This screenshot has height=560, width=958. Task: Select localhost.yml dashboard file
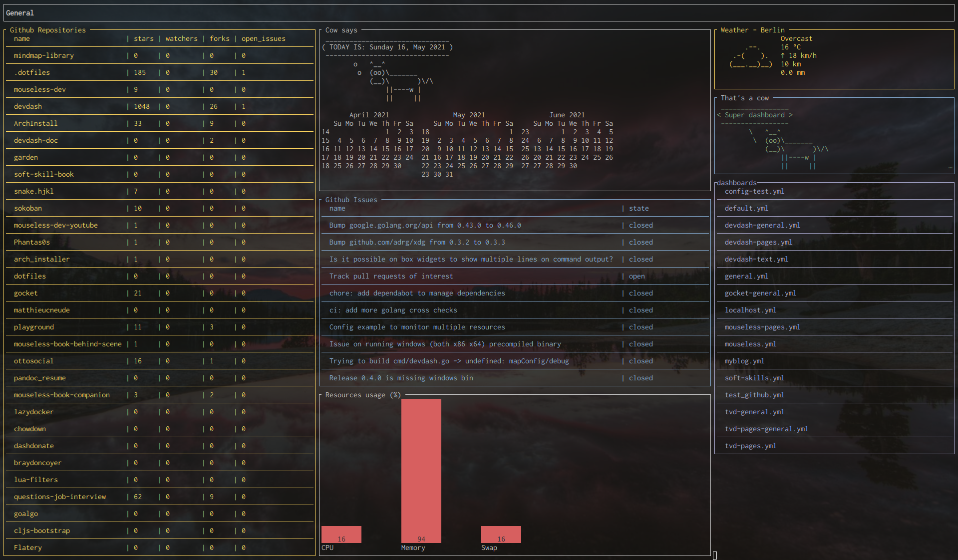[751, 310]
